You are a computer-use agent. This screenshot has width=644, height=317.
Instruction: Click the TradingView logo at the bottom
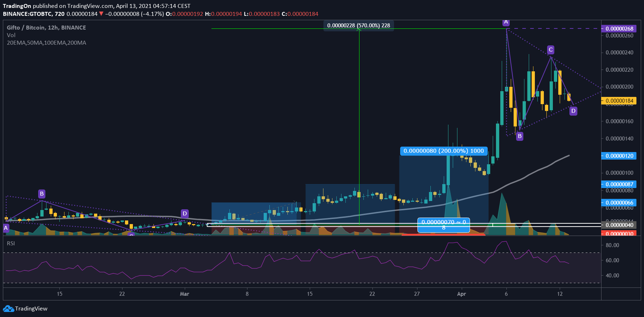pos(25,309)
